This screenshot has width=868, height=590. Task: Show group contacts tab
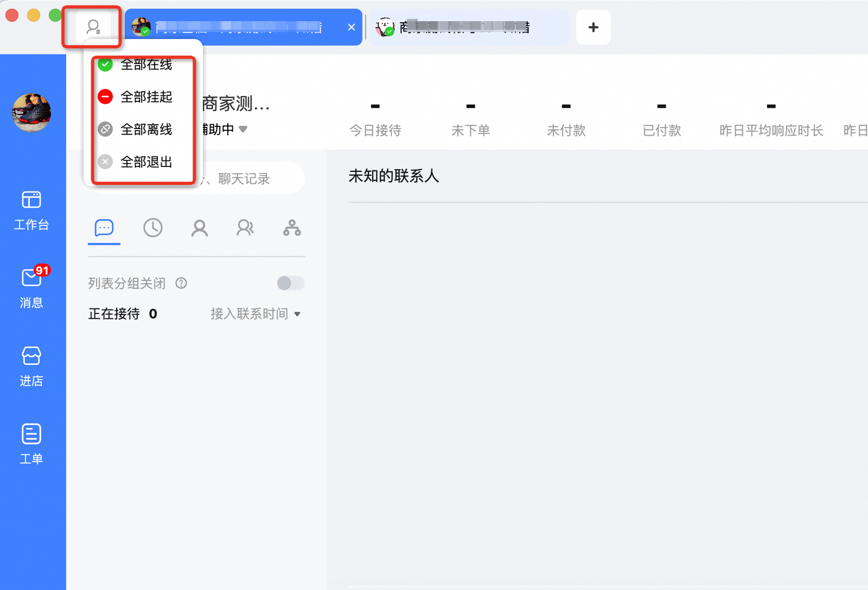point(245,228)
